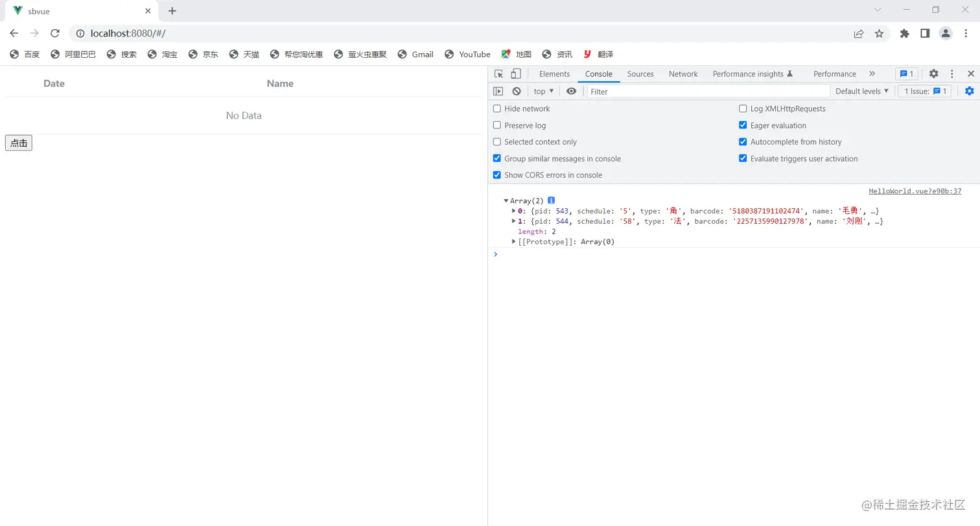Screen dimensions: 980x526
Task: Click the 1 Issue button
Action: [924, 91]
